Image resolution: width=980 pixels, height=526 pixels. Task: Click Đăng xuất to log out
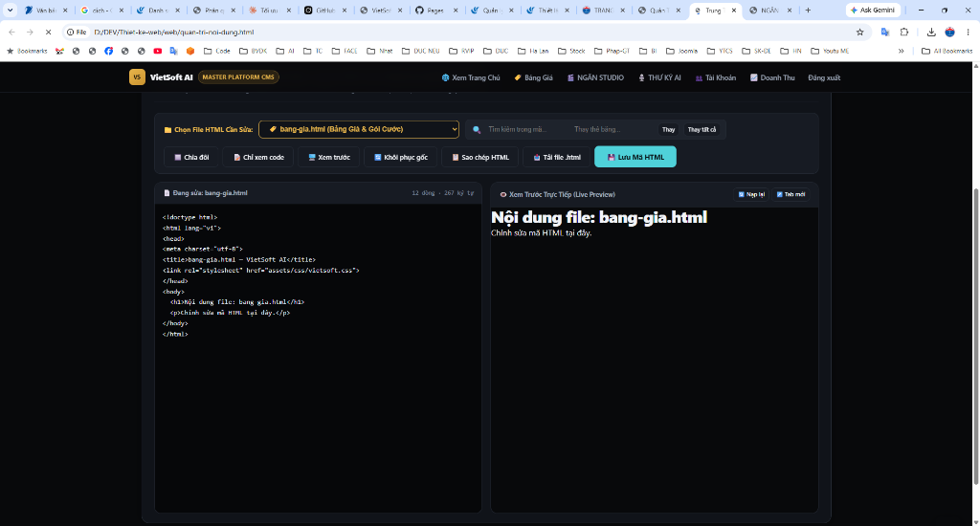[x=824, y=77]
